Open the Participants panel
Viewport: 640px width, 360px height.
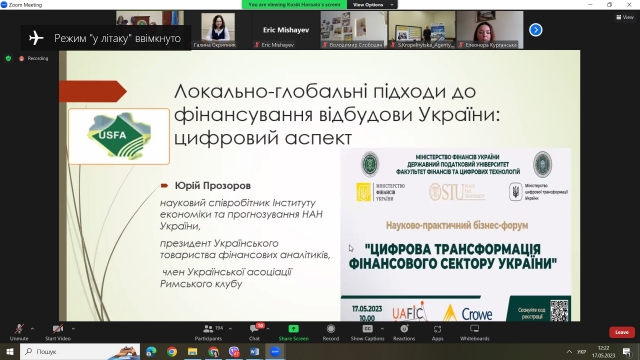[209, 332]
